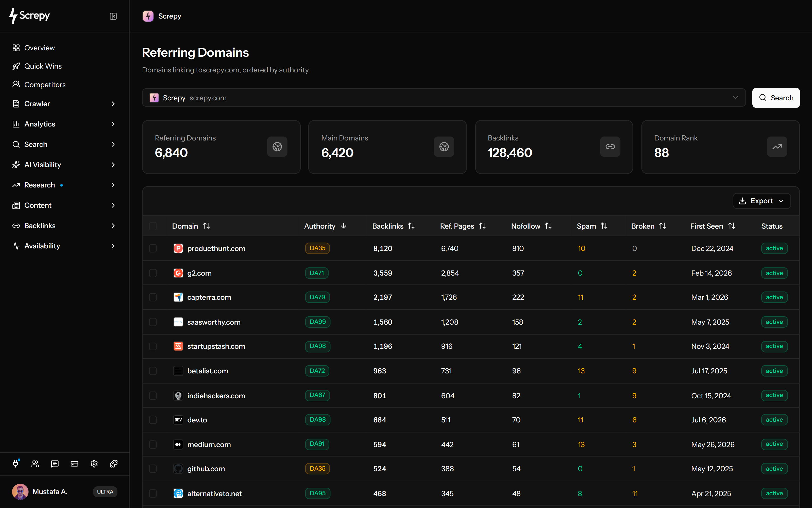
Task: Open the Export menu button
Action: click(761, 201)
